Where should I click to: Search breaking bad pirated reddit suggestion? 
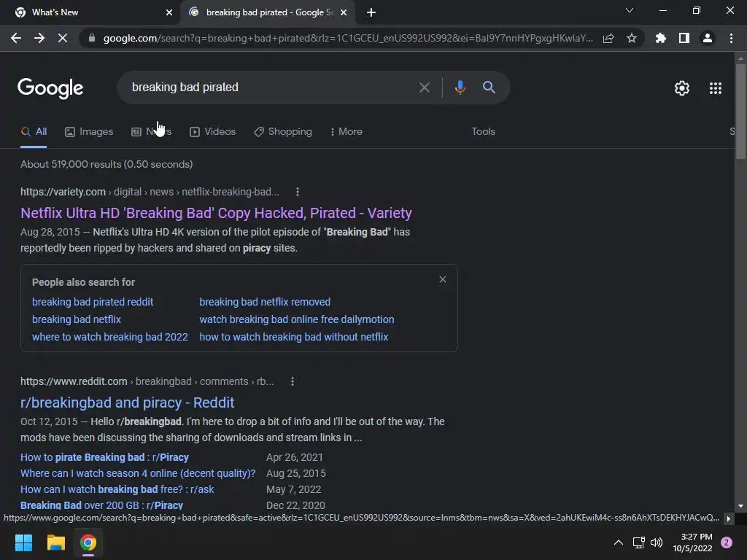[93, 303]
